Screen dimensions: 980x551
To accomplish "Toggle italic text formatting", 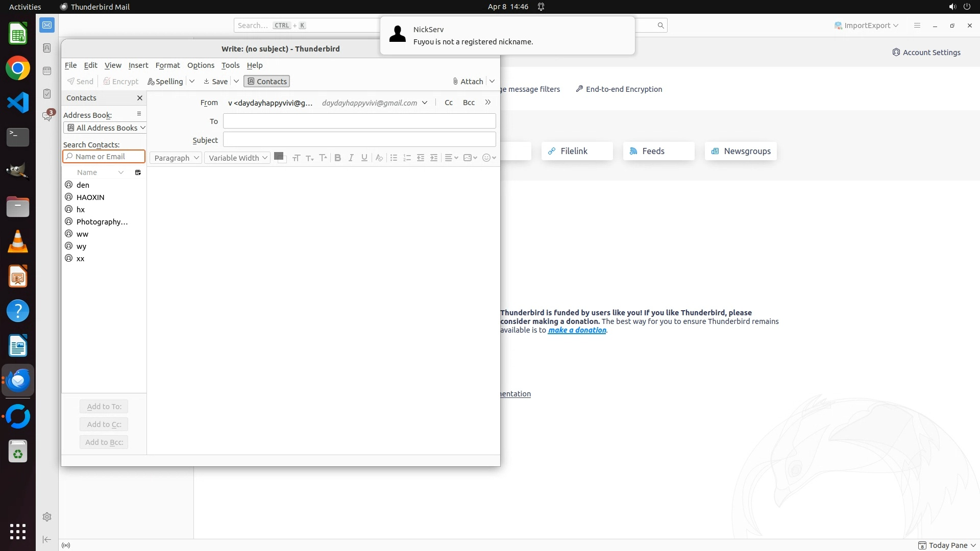I will click(351, 158).
